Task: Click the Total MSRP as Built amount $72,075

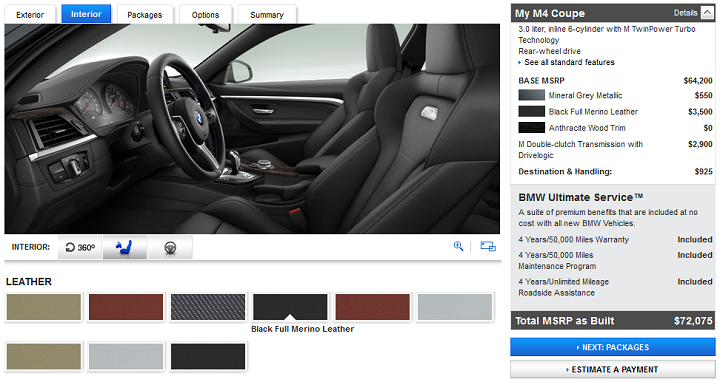Action: coord(693,320)
